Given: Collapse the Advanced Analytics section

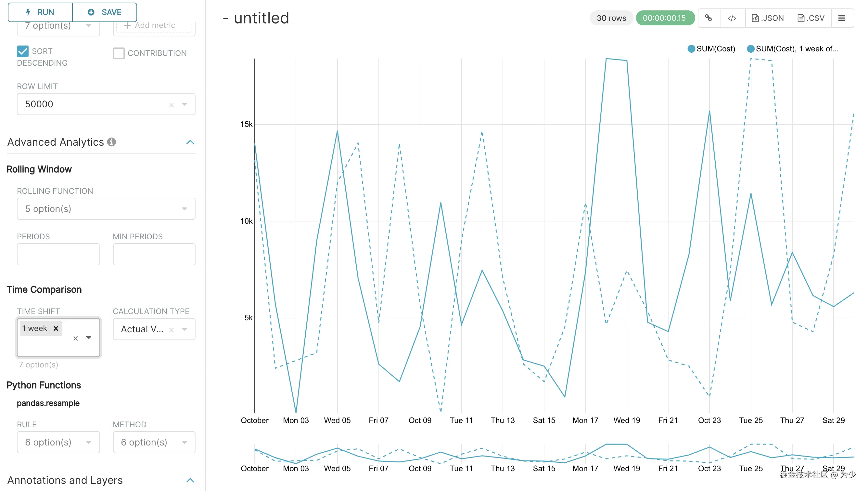Looking at the screenshot, I should tap(190, 142).
